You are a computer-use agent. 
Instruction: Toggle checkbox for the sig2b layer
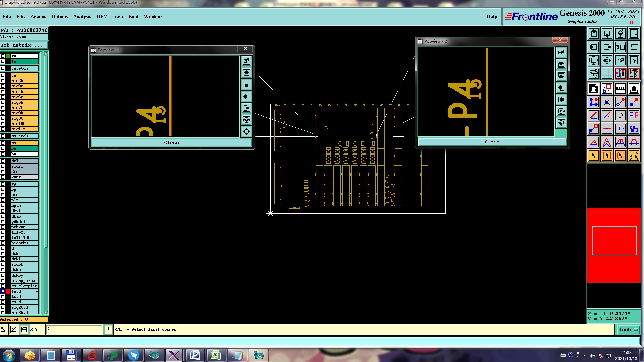click(3, 81)
